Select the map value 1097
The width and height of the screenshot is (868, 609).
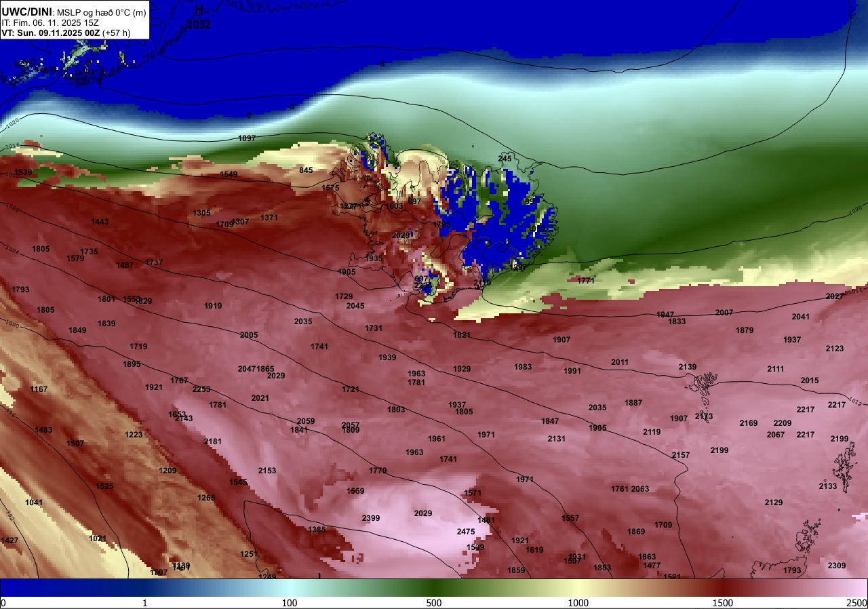pyautogui.click(x=247, y=138)
